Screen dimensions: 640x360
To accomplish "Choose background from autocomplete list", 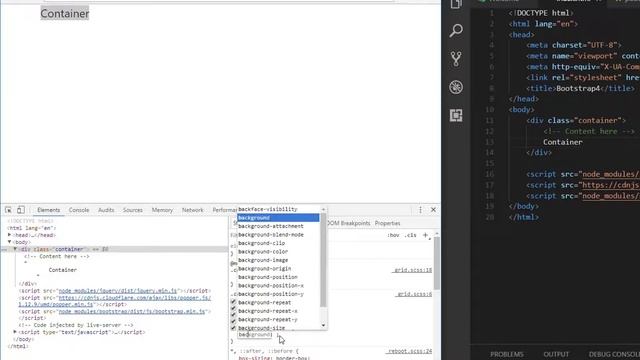I will click(278, 218).
